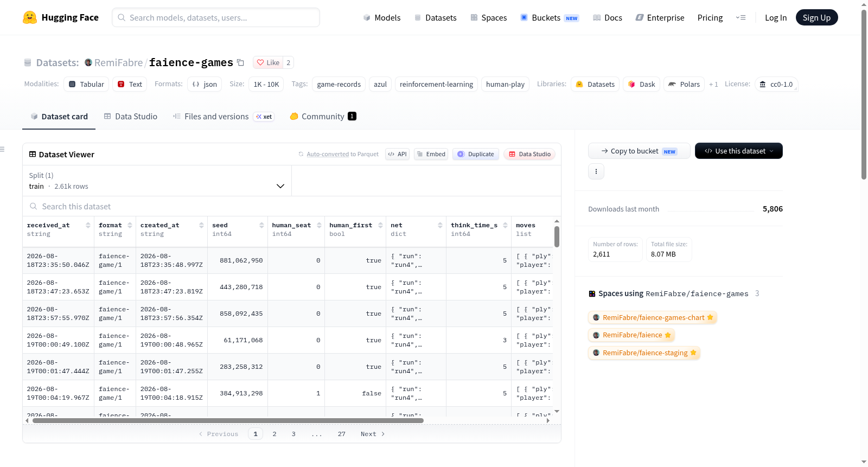Click the Hugging Face logo icon

click(30, 17)
